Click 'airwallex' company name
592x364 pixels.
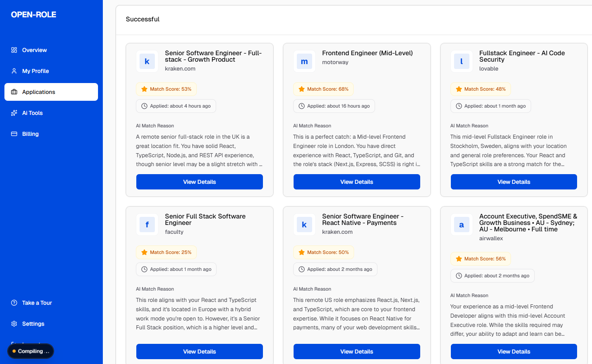[491, 238]
